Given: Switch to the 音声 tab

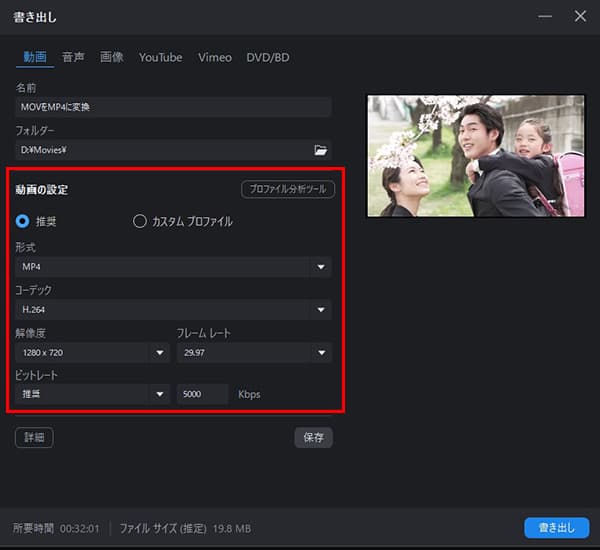Looking at the screenshot, I should pos(73,57).
